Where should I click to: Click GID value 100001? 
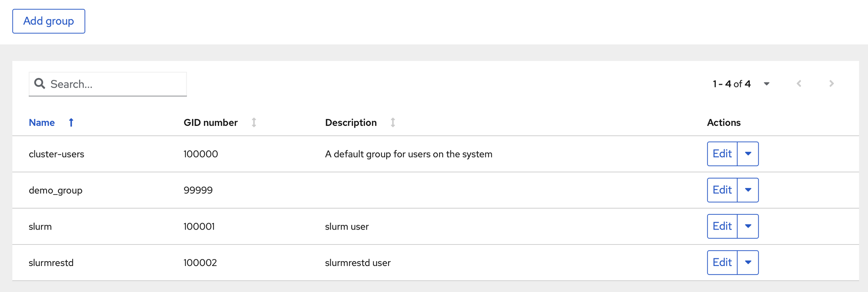199,226
